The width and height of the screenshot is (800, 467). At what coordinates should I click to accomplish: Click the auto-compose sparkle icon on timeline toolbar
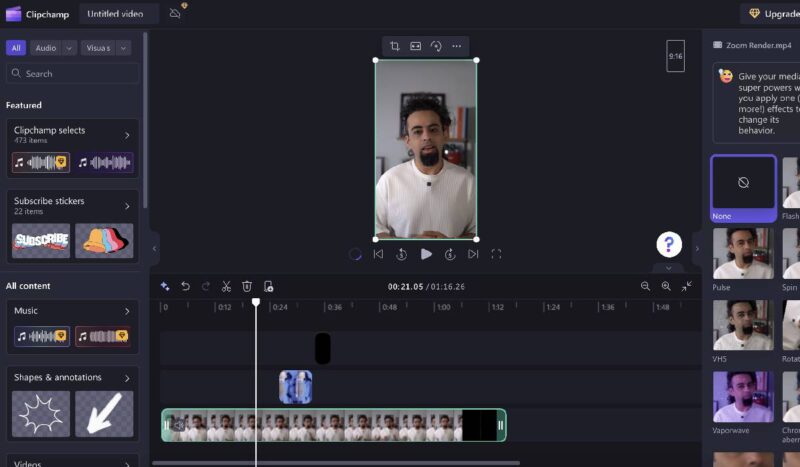(x=165, y=286)
